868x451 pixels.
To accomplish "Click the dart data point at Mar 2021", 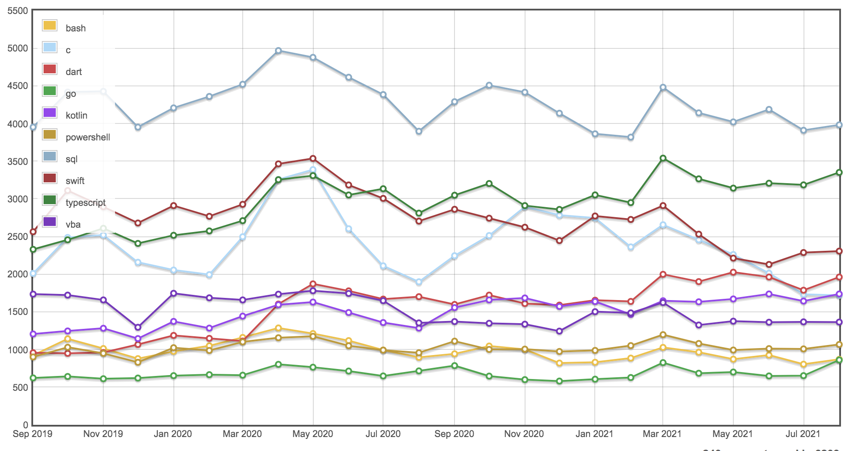I will 663,274.
